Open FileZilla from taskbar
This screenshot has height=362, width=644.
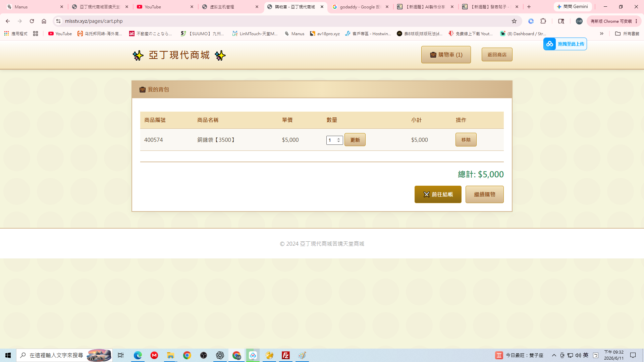tap(286, 355)
